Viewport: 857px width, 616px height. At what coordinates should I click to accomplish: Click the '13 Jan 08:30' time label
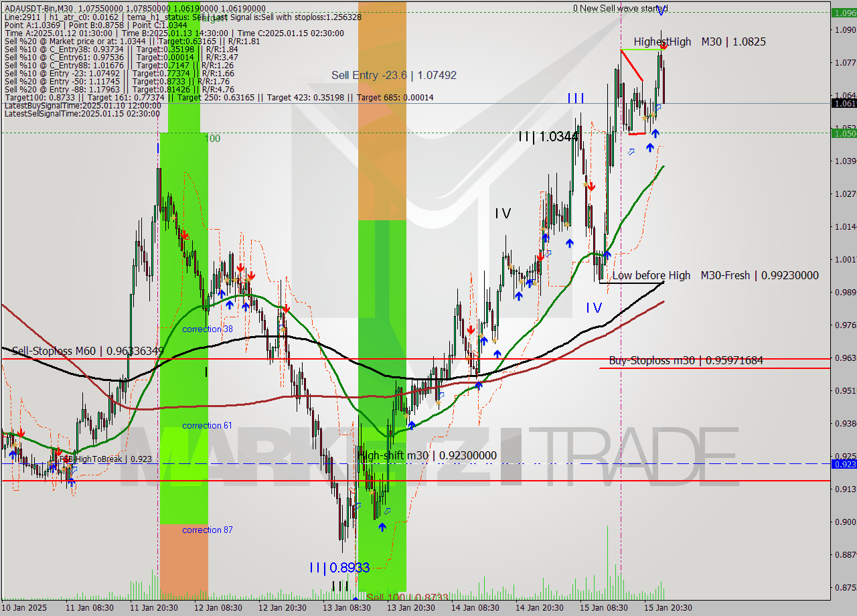(x=346, y=608)
